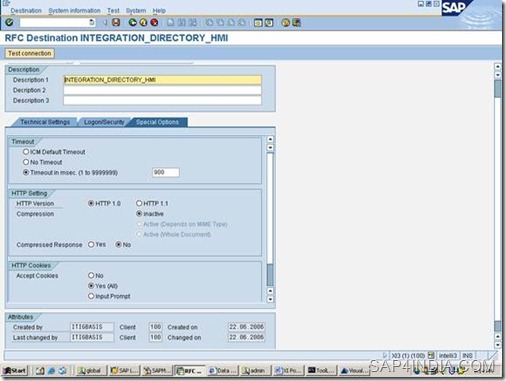Open the System information menu

(74, 11)
